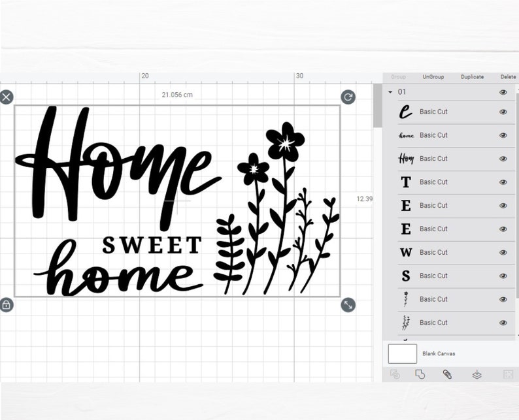This screenshot has height=420, width=519.
Task: Select the branch sprig layer thumbnail
Action: 406,323
